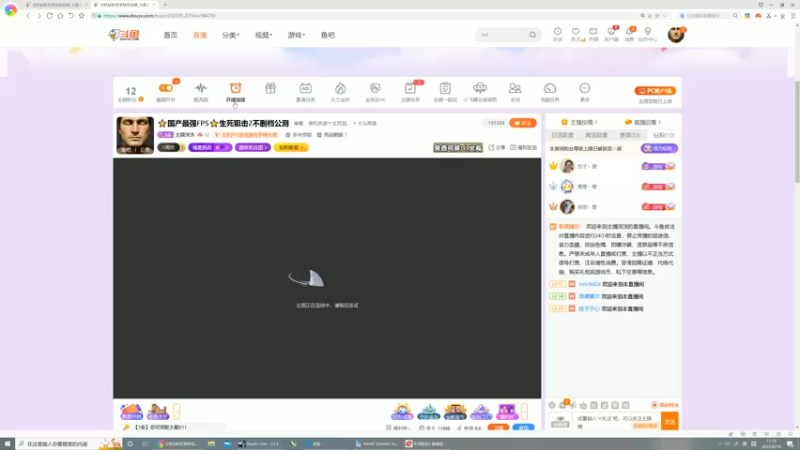Open the alarm clock 开播提醒 icon
This screenshot has height=450, width=800.
click(x=235, y=88)
